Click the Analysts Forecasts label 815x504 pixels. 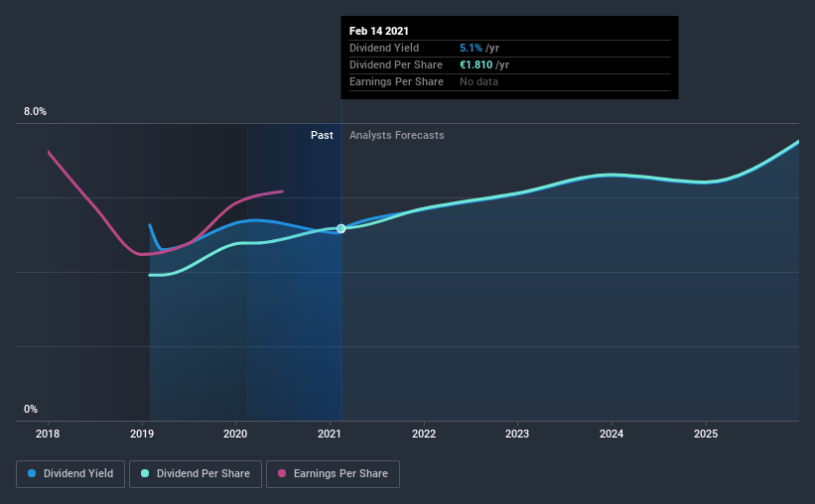point(397,135)
